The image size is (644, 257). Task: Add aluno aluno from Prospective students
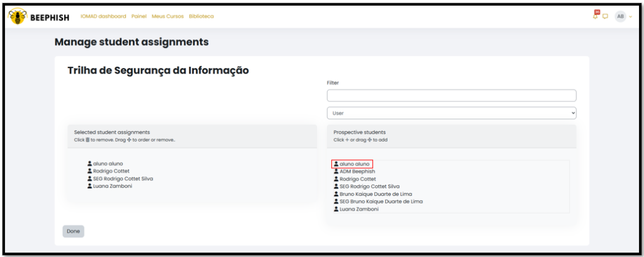click(x=355, y=164)
